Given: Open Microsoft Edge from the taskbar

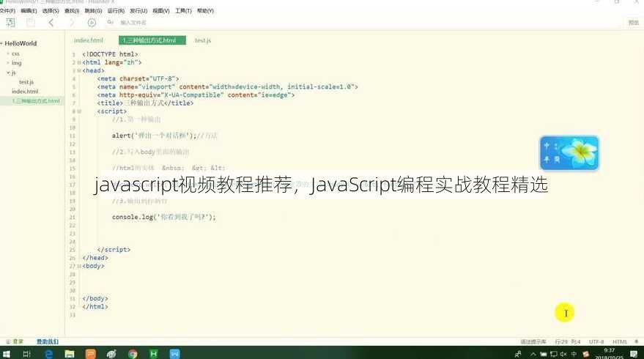Looking at the screenshot, I should (x=48, y=354).
